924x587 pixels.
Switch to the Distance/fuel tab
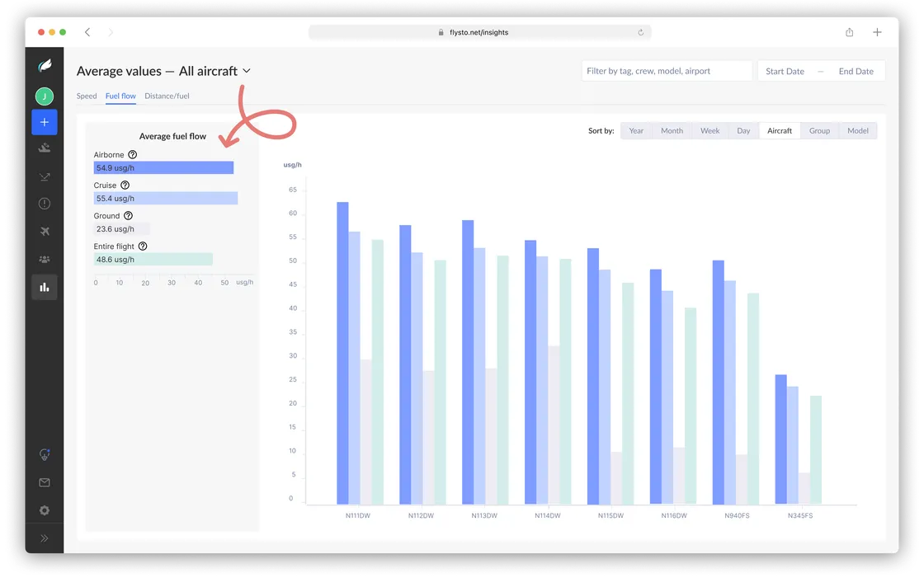tap(167, 96)
